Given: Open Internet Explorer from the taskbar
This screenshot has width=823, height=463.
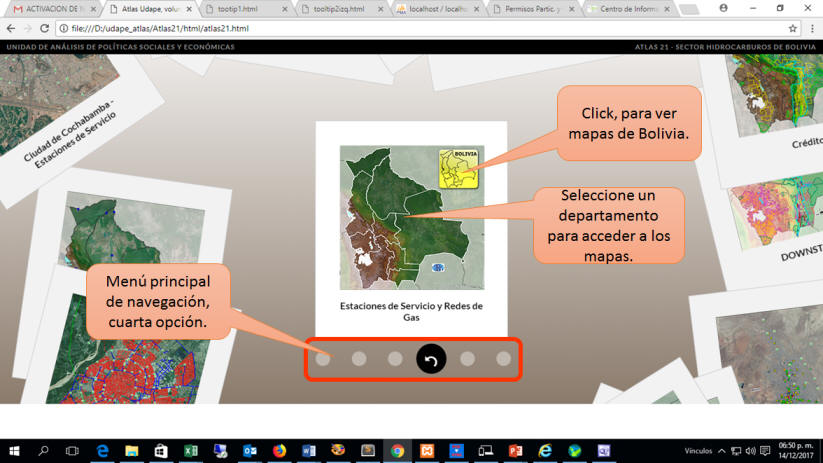Looking at the screenshot, I should [x=545, y=451].
